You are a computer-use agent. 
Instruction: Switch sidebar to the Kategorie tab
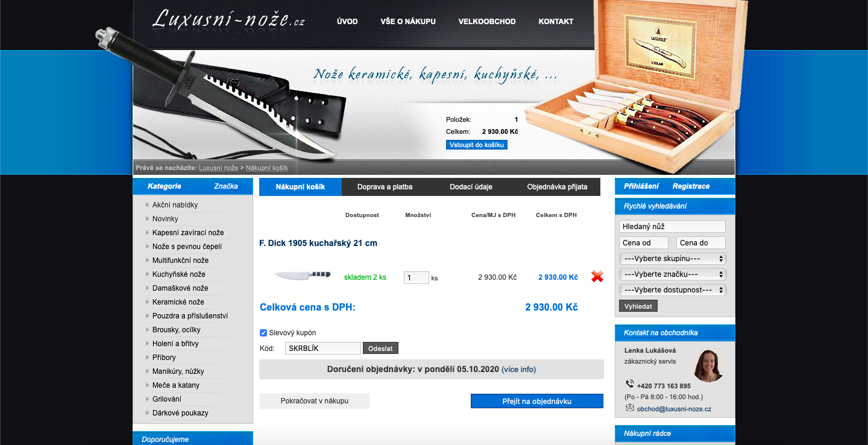pyautogui.click(x=165, y=186)
